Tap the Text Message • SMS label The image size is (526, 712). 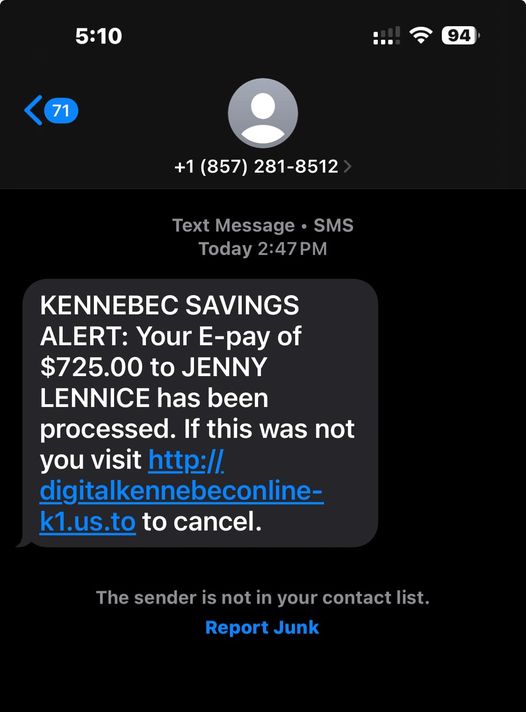tap(263, 225)
